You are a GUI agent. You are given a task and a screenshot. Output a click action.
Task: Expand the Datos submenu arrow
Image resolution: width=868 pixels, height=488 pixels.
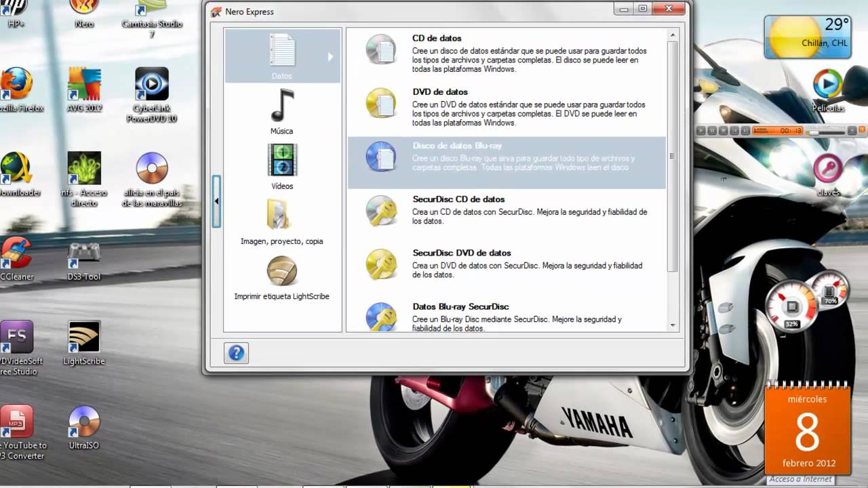tap(330, 57)
